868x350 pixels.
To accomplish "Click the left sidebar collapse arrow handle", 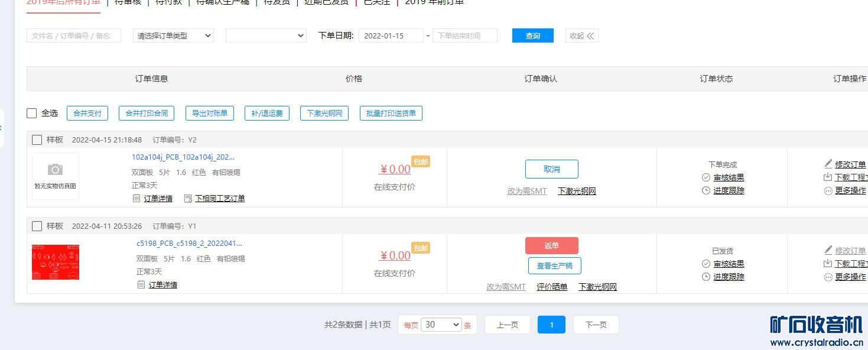I will pyautogui.click(x=1, y=128).
